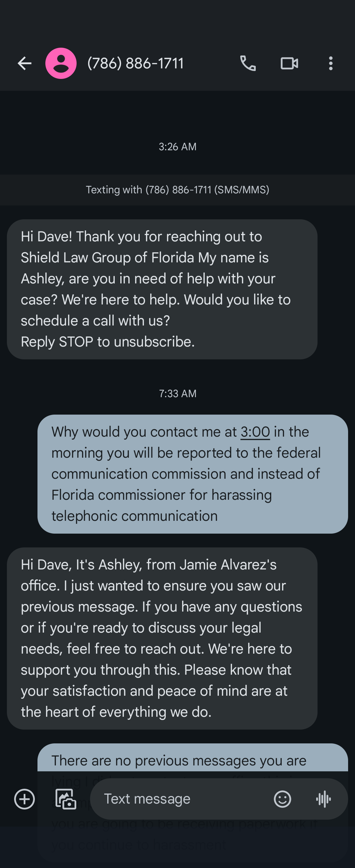Start a video call
The height and width of the screenshot is (868, 355).
click(289, 63)
